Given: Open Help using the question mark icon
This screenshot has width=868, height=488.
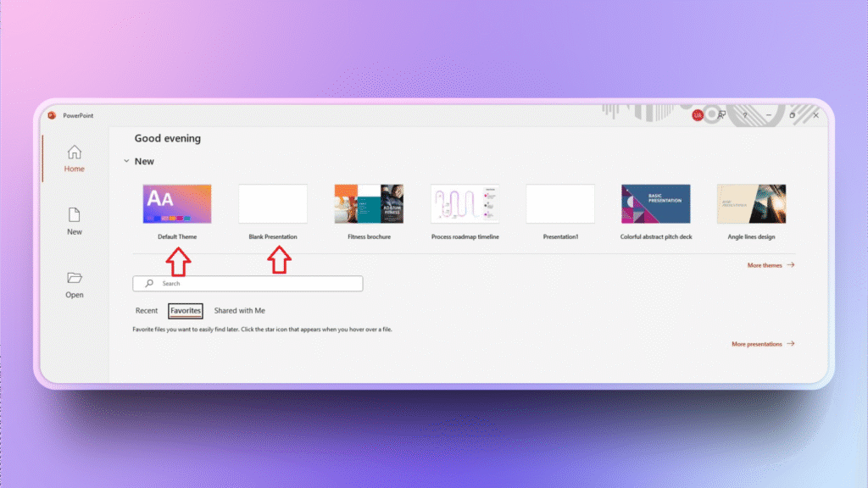Looking at the screenshot, I should pyautogui.click(x=743, y=114).
